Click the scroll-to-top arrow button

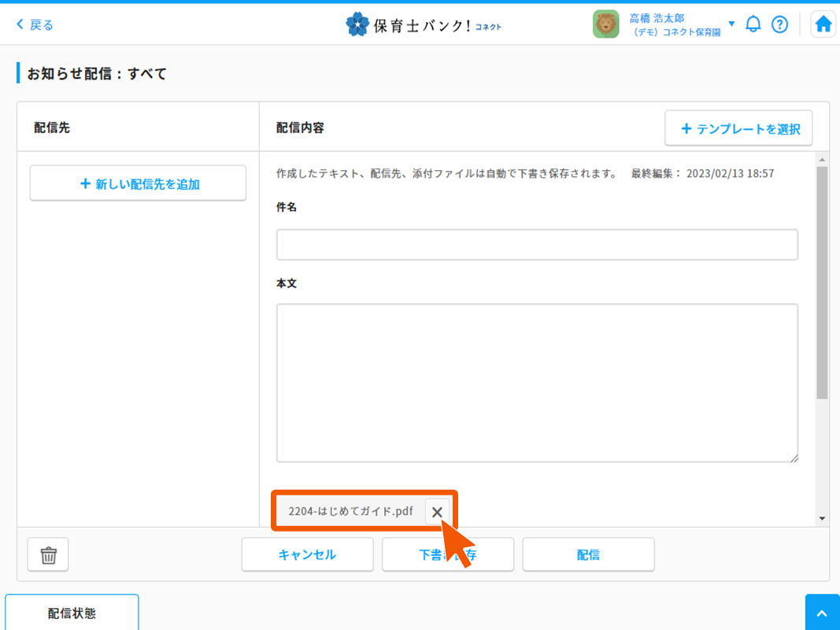pyautogui.click(x=822, y=613)
